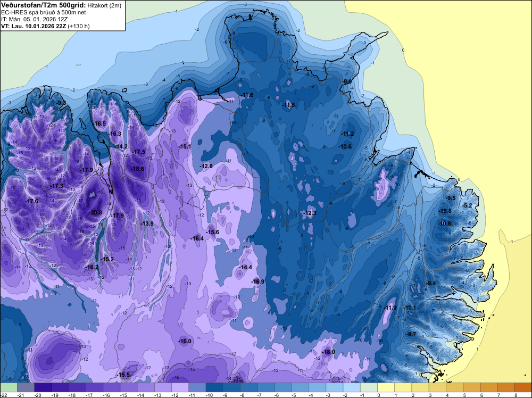Click the -9.4 temperature value
This screenshot has width=532, height=398.
[x=431, y=283]
